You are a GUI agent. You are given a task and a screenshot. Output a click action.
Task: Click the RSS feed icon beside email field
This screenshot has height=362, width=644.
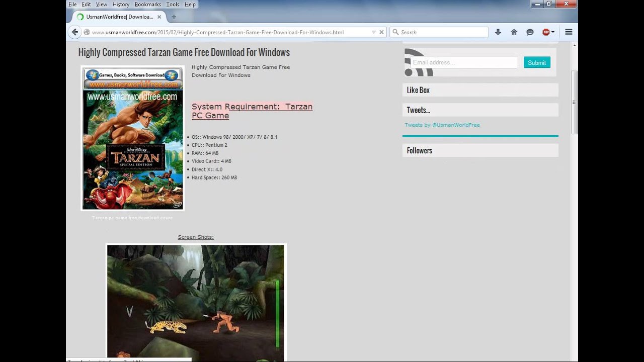[x=419, y=62]
